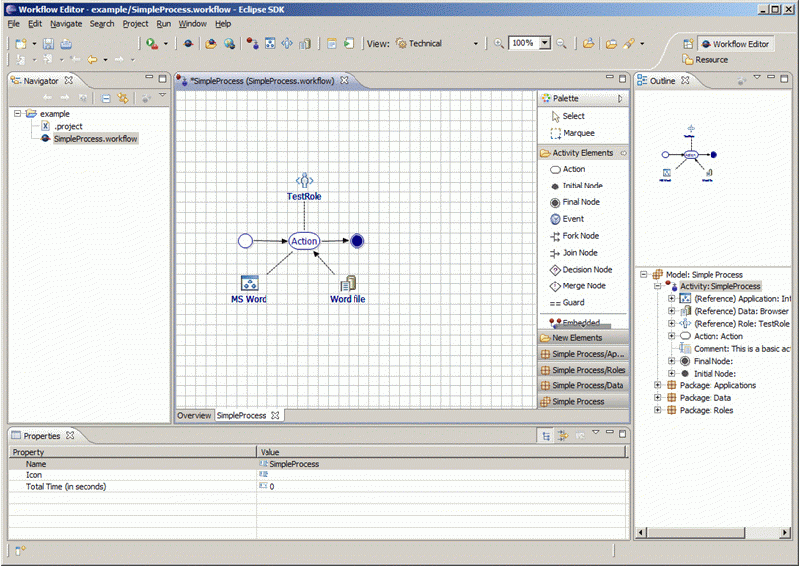Click the Print toolbar icon
800x566 pixels.
pos(66,44)
